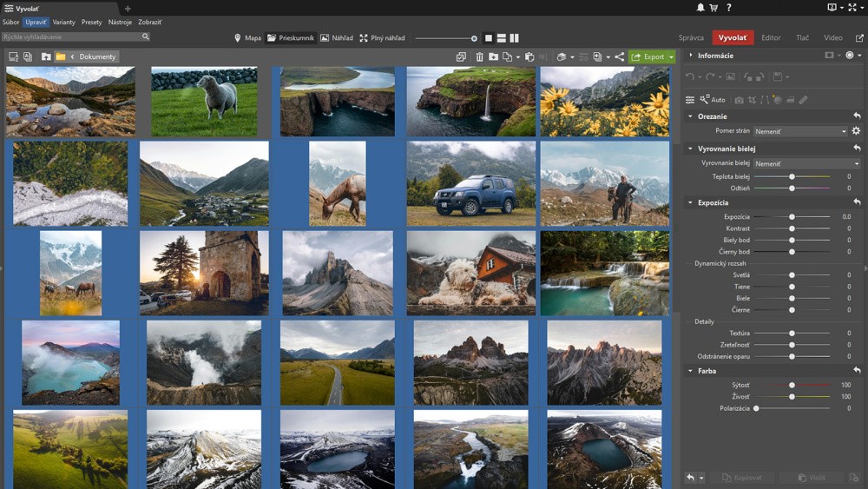Select the white sheep photo thumbnail
This screenshot has width=868, height=489.
[204, 102]
